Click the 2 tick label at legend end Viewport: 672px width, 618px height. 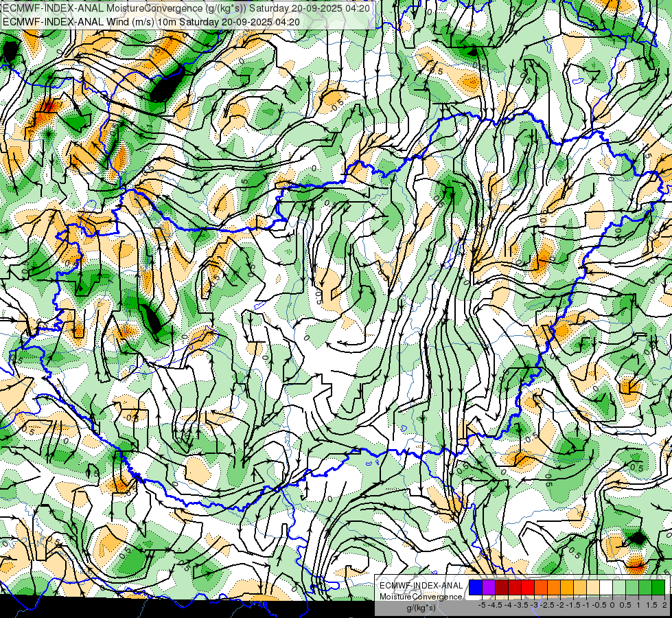(664, 605)
